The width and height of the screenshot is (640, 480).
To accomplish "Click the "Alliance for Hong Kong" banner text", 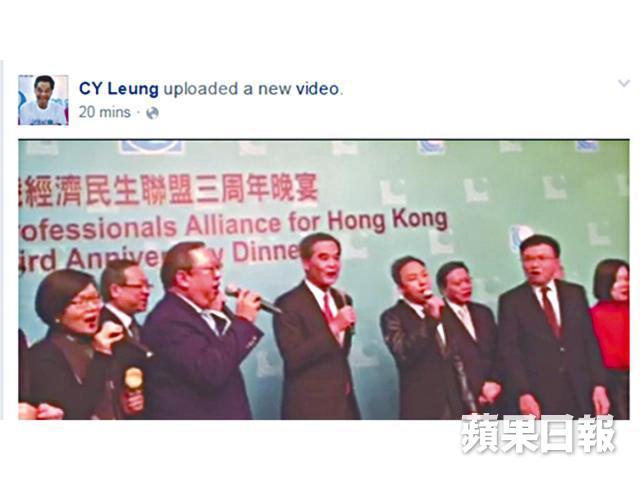I will pyautogui.click(x=317, y=221).
